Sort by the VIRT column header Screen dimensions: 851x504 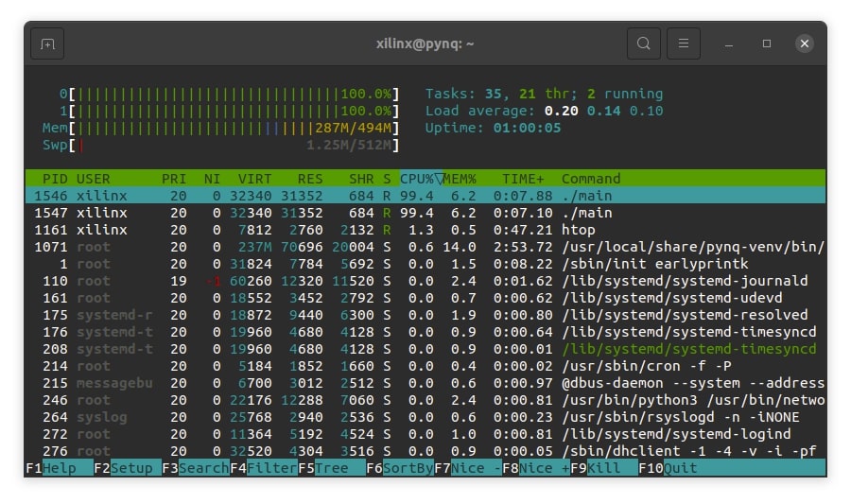point(254,179)
